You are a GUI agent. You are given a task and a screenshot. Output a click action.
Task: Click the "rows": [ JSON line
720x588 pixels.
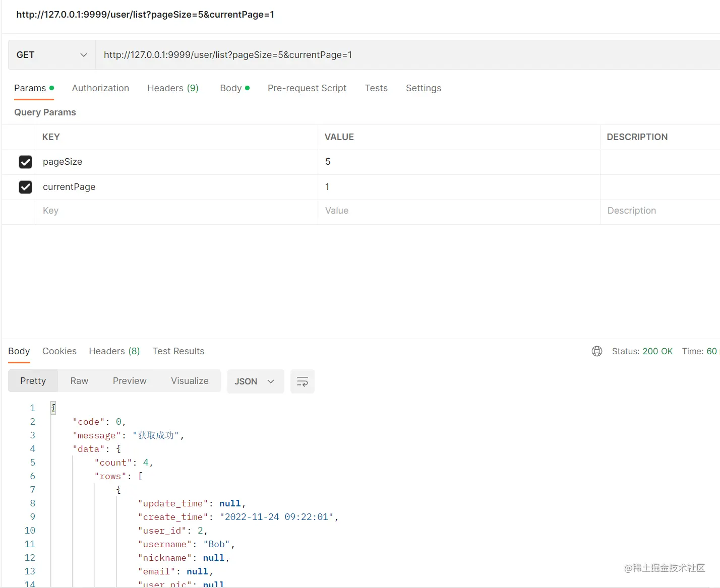[x=118, y=476]
